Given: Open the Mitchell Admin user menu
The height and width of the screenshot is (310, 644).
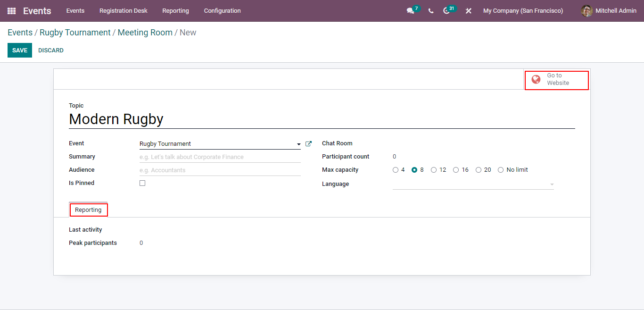Looking at the screenshot, I should click(609, 11).
